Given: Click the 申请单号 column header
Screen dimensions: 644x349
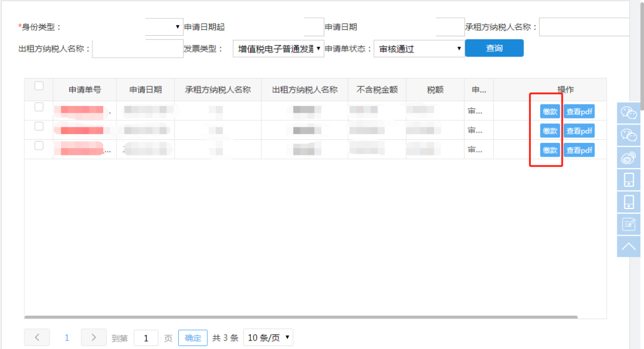Looking at the screenshot, I should (85, 90).
